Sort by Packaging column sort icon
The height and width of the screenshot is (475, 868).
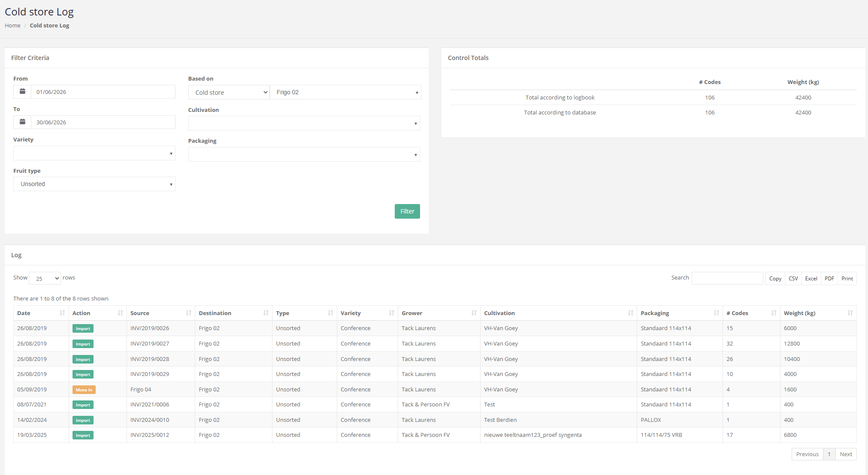pyautogui.click(x=716, y=313)
